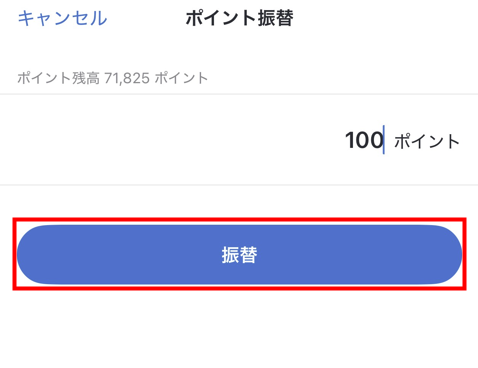Click the ポイント unit label beside 100
The image size is (478, 368).
427,141
